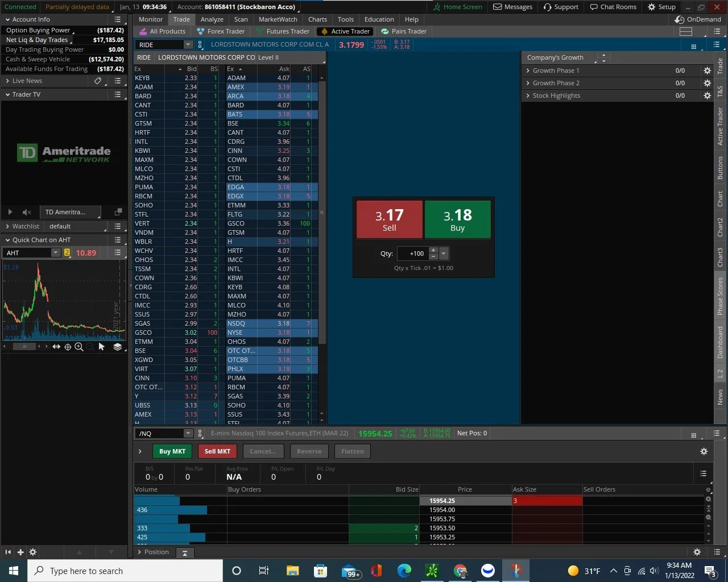
Task: Click the Quick Chart horizontal scroll thumb
Action: pyautogui.click(x=24, y=347)
